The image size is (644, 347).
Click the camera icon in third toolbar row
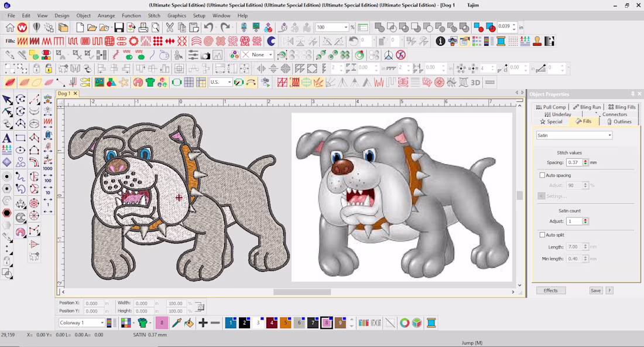tap(205, 55)
